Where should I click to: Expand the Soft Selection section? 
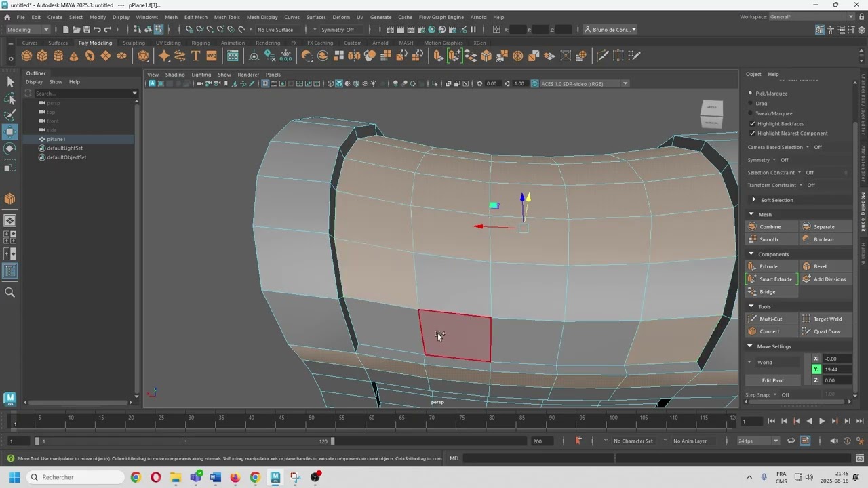(753, 200)
